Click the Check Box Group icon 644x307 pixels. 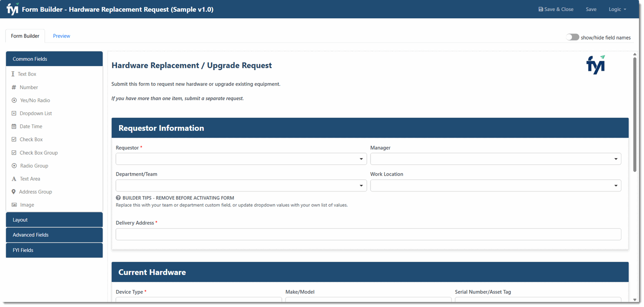(14, 153)
